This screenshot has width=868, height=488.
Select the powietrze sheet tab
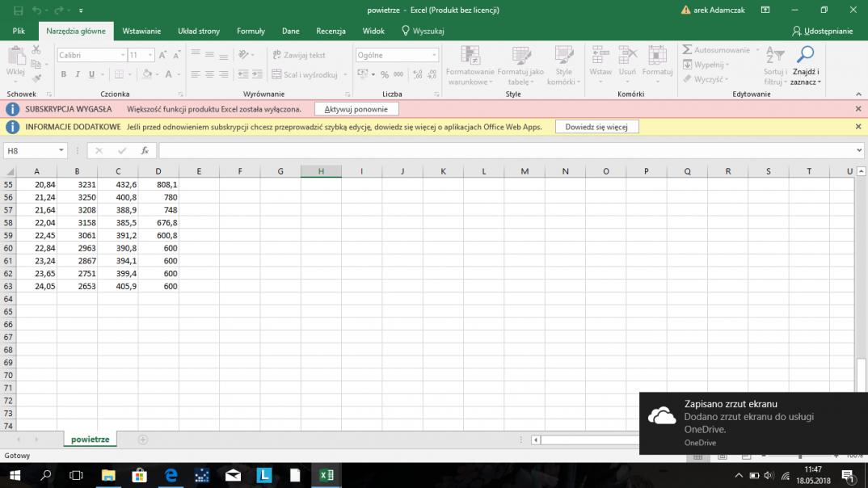(90, 440)
